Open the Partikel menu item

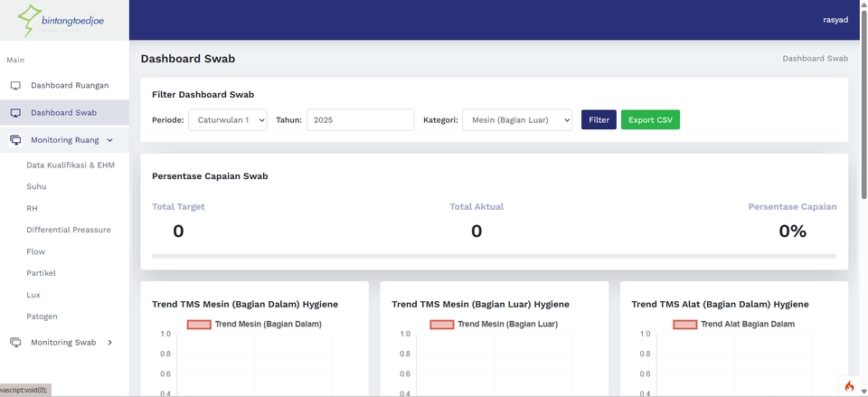[x=42, y=273]
